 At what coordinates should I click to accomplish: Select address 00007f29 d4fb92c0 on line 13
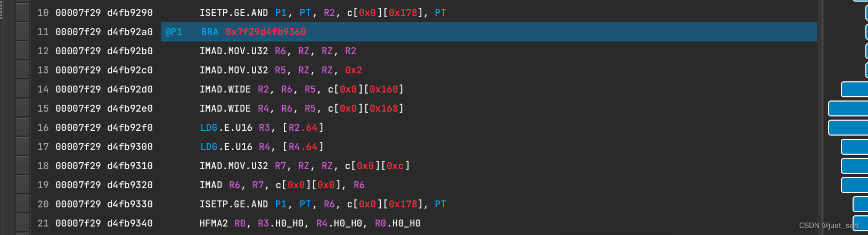(x=104, y=70)
